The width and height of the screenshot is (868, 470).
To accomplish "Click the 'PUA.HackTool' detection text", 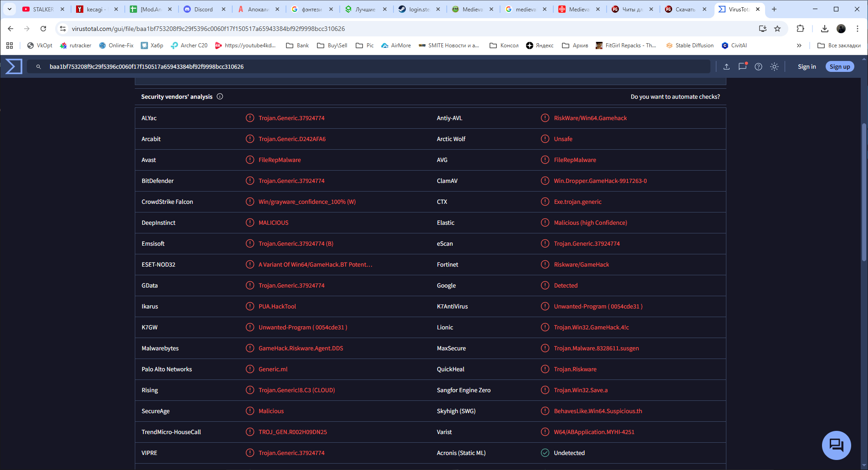I will coord(277,306).
